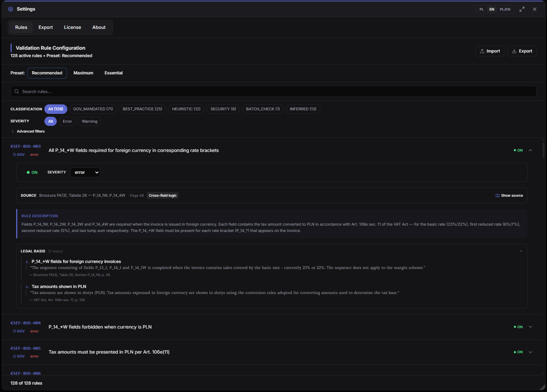Expand rule KSEF-BUS-004 with its chevron
This screenshot has width=547, height=392.
(x=530, y=327)
